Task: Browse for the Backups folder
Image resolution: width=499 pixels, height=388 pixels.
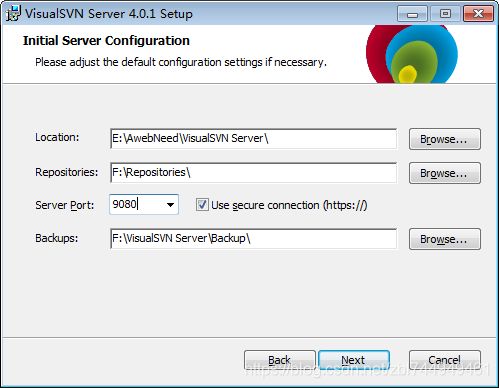Action: click(x=445, y=239)
